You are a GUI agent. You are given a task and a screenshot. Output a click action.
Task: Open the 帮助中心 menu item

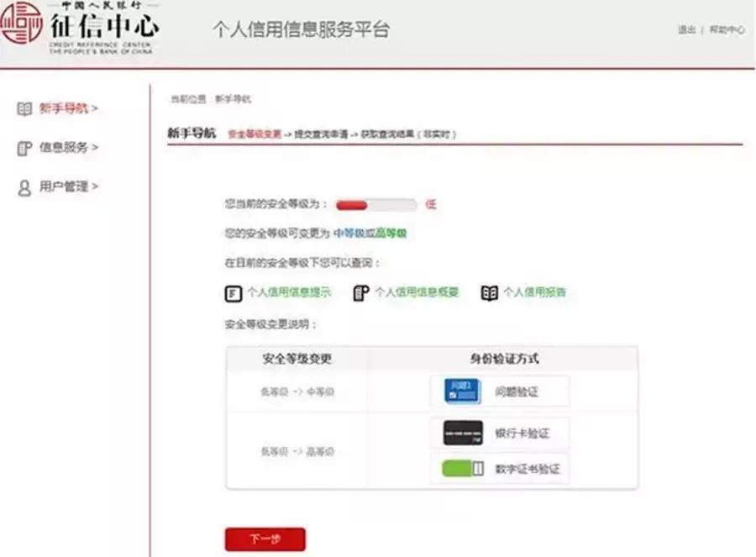pos(727,27)
